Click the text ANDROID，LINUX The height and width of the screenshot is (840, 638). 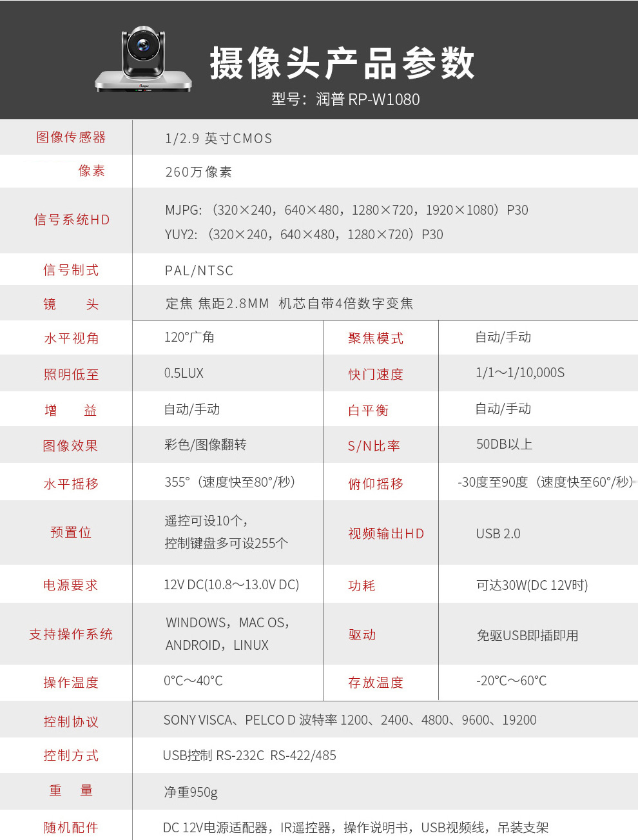(x=217, y=645)
